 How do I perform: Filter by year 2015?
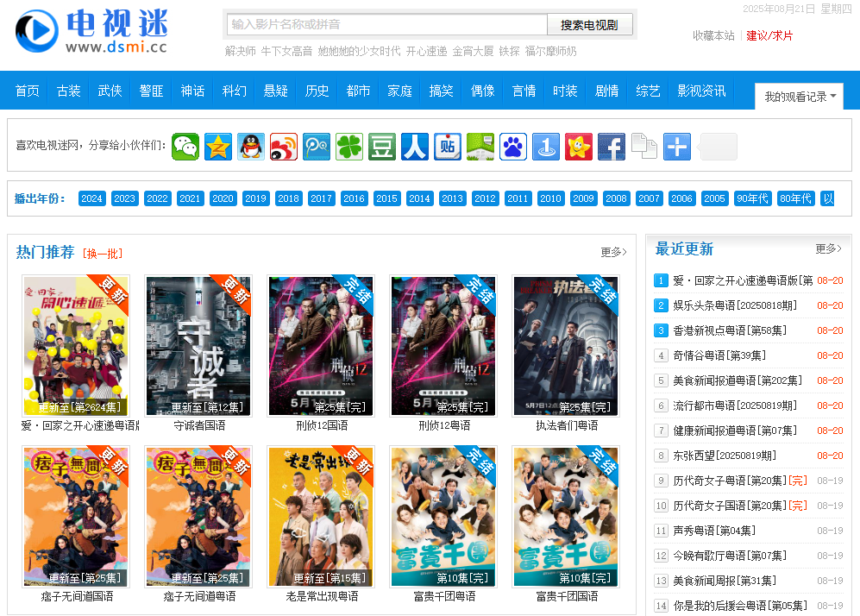click(386, 198)
